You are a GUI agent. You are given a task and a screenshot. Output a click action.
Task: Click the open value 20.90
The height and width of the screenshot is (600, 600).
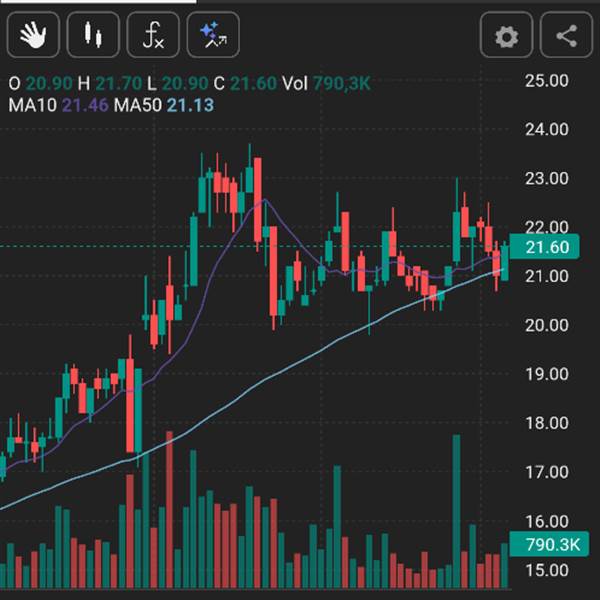49,83
